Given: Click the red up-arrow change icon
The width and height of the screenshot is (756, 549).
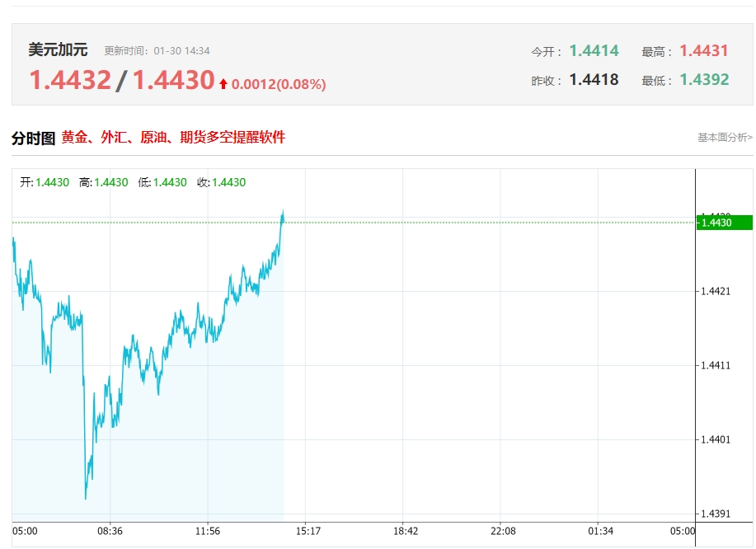Looking at the screenshot, I should pos(223,84).
